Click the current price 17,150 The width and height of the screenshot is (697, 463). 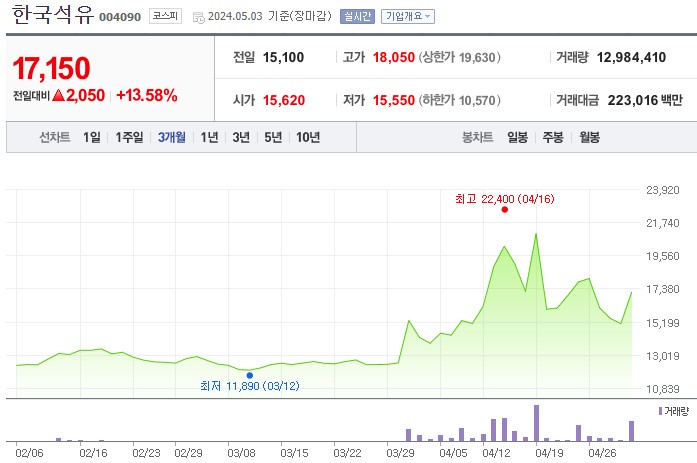click(52, 68)
